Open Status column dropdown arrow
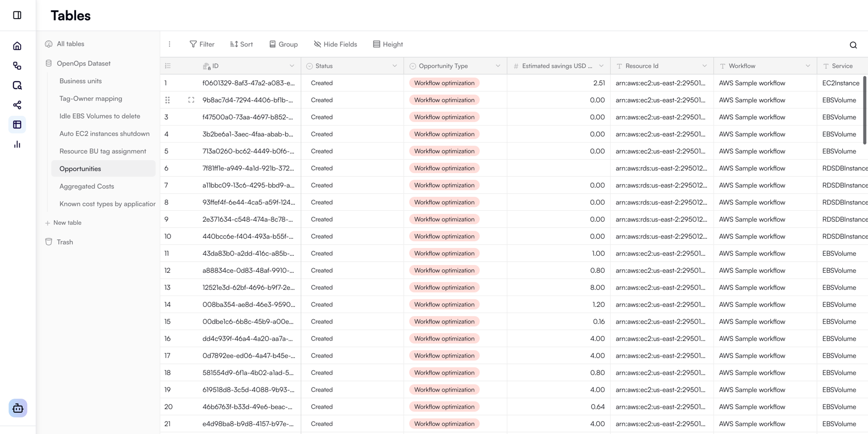868x434 pixels. click(x=395, y=66)
